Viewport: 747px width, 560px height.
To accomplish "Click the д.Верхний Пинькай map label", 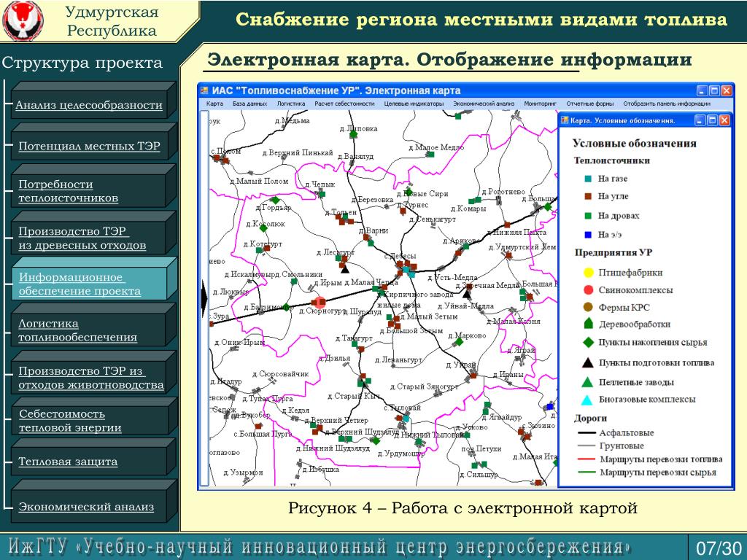I will 298,153.
